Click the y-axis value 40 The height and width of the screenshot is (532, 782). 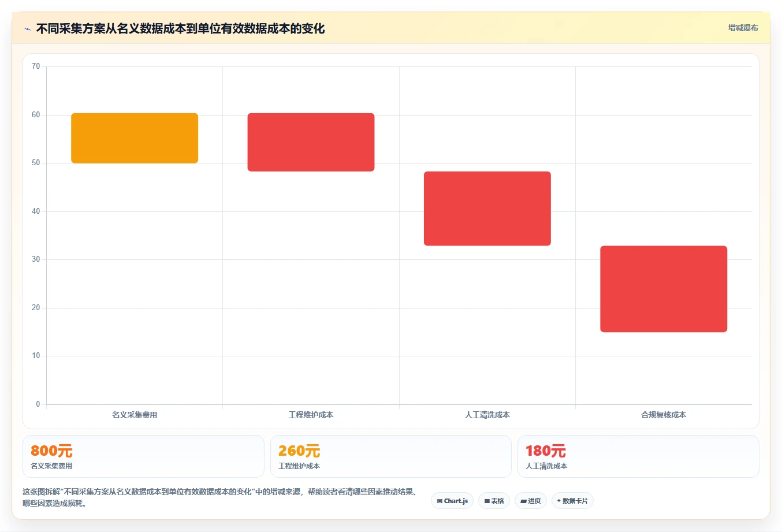pyautogui.click(x=36, y=211)
